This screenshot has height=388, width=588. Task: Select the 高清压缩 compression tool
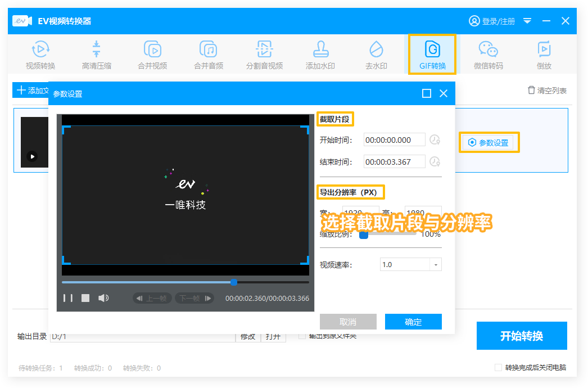click(x=97, y=55)
